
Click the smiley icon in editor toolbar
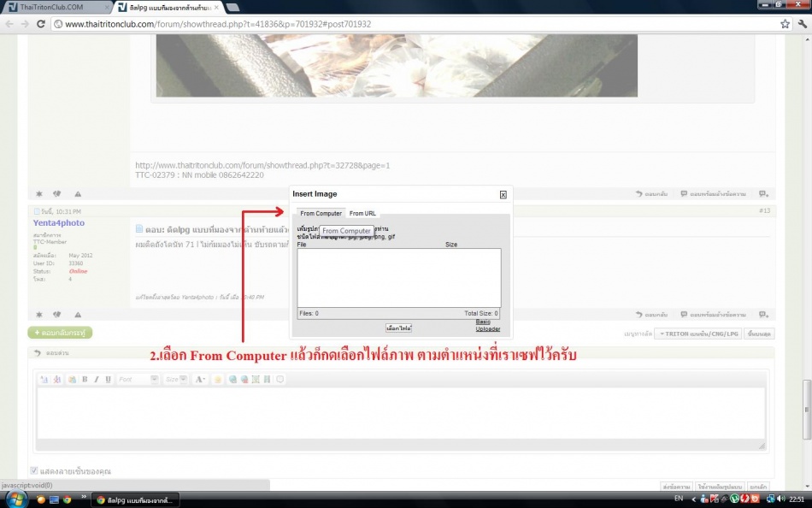pyautogui.click(x=218, y=379)
